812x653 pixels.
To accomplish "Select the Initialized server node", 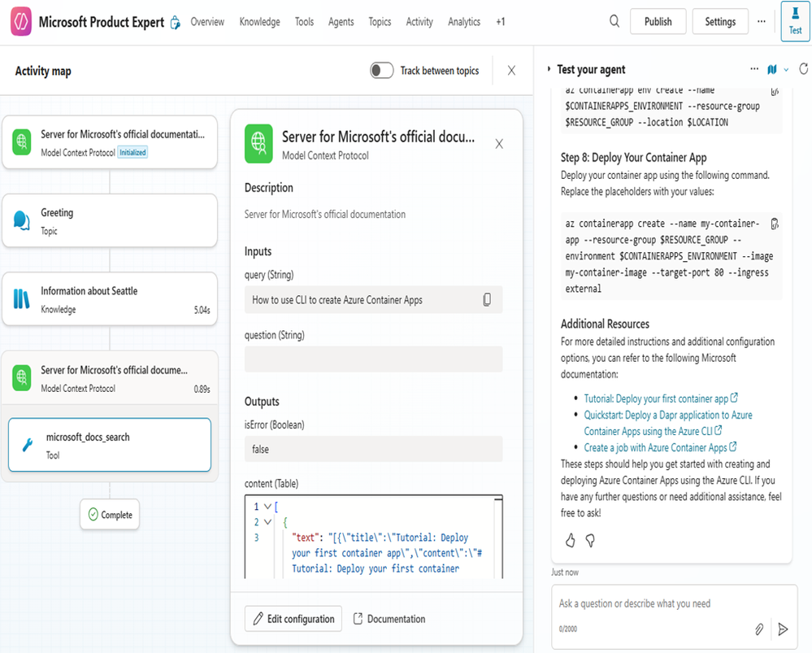I will click(110, 142).
